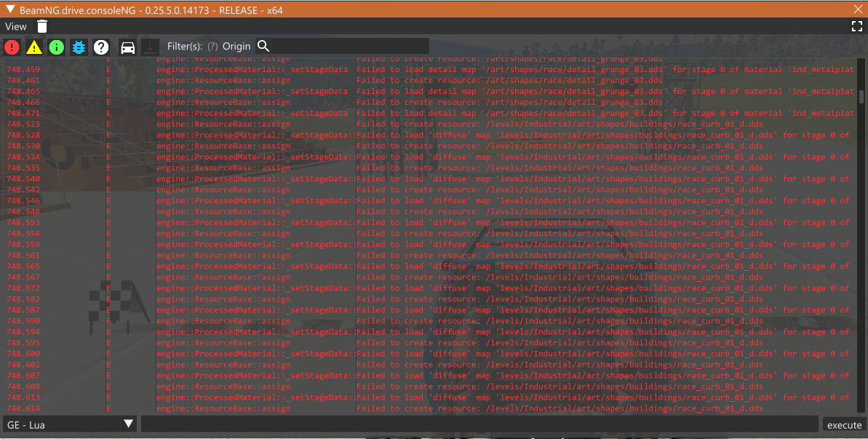Select the 748.553 timestamp
Viewport: 868px width, 439px height.
(23, 223)
